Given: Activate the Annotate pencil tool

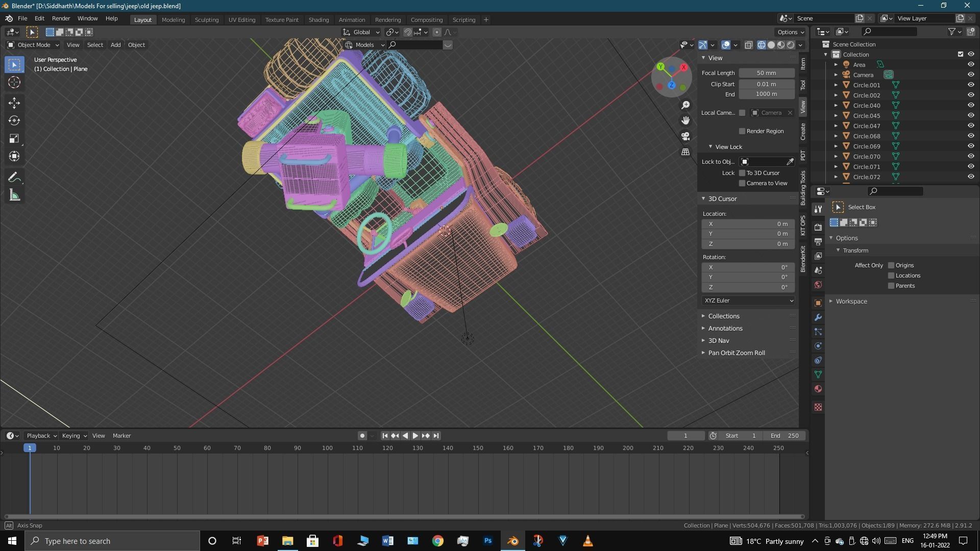Looking at the screenshot, I should click(14, 178).
